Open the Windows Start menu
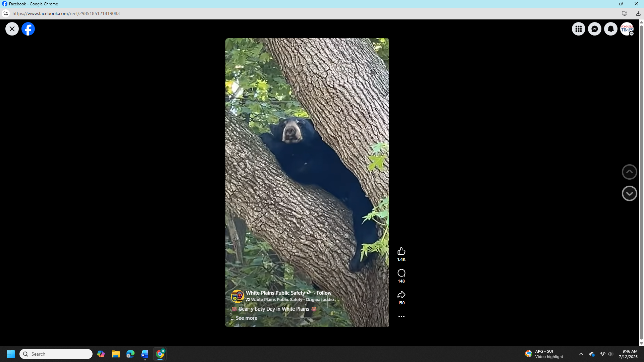The height and width of the screenshot is (362, 644). pyautogui.click(x=11, y=354)
